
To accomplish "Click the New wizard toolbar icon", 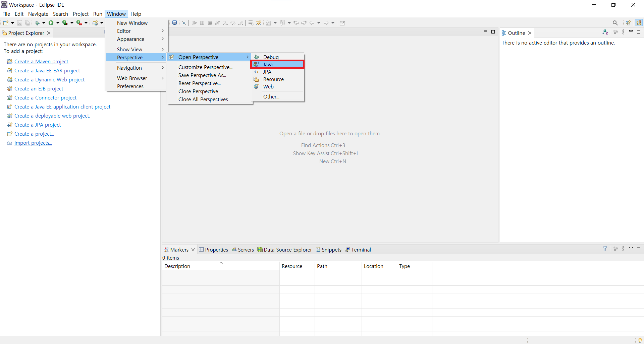I will [6, 23].
